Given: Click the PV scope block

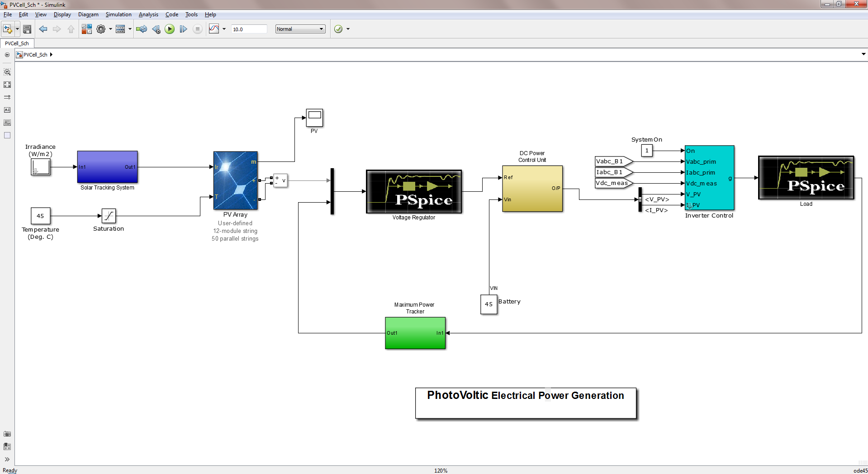Looking at the screenshot, I should [x=314, y=118].
